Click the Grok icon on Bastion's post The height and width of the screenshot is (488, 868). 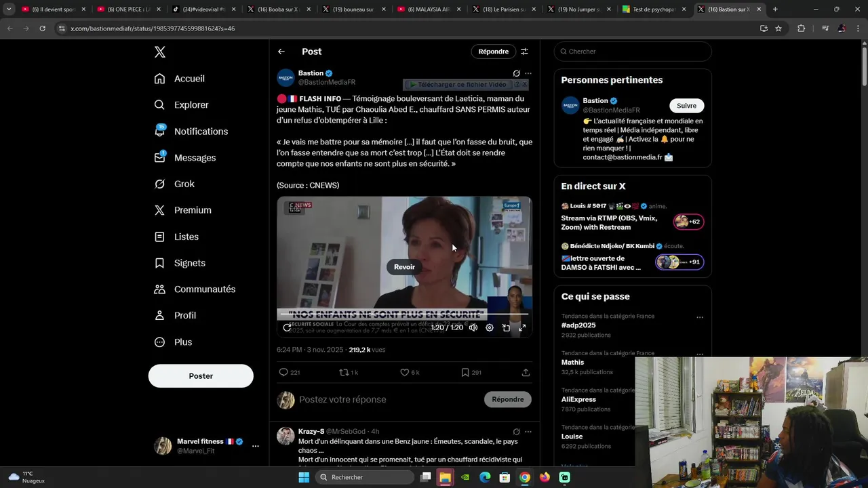click(516, 73)
